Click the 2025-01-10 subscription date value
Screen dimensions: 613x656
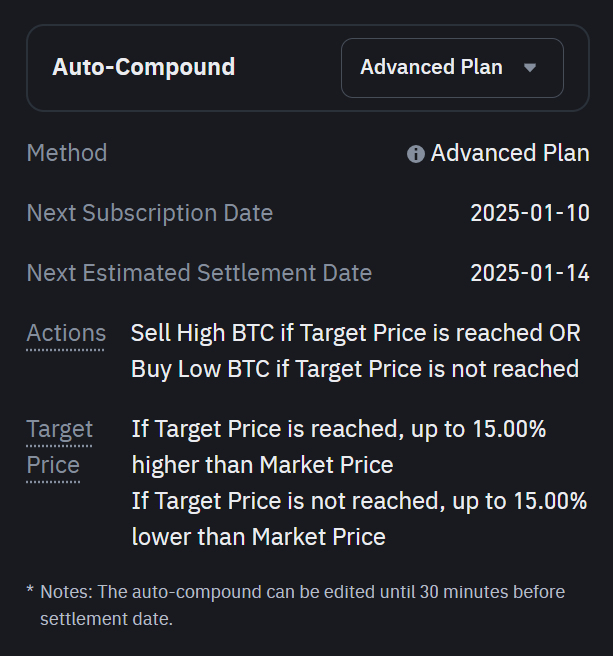530,213
